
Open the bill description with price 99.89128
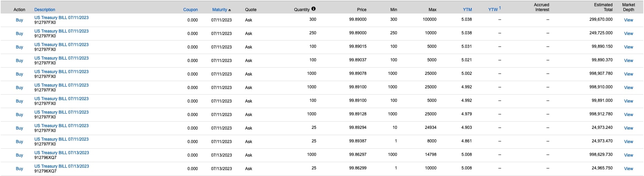[x=61, y=112]
